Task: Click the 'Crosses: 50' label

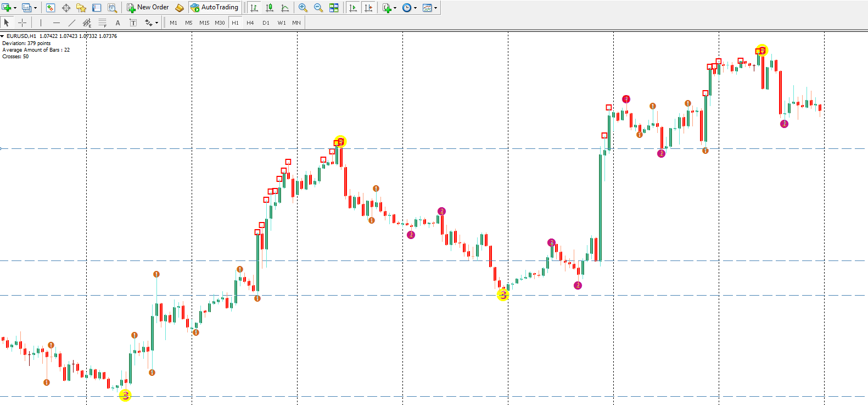Action: point(15,56)
